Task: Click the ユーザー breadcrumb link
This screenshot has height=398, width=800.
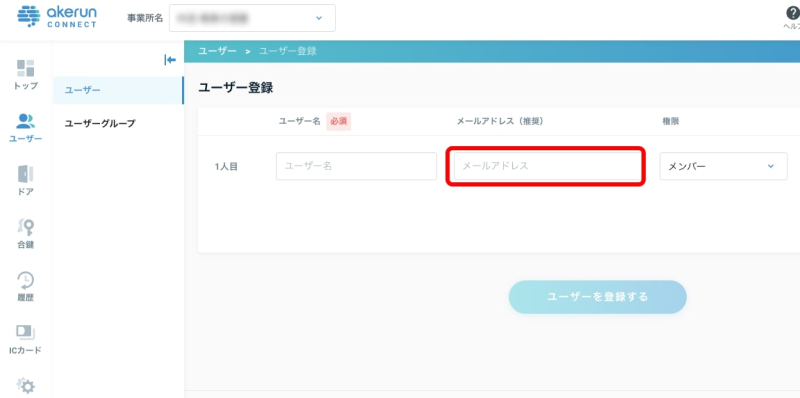Action: coord(217,51)
